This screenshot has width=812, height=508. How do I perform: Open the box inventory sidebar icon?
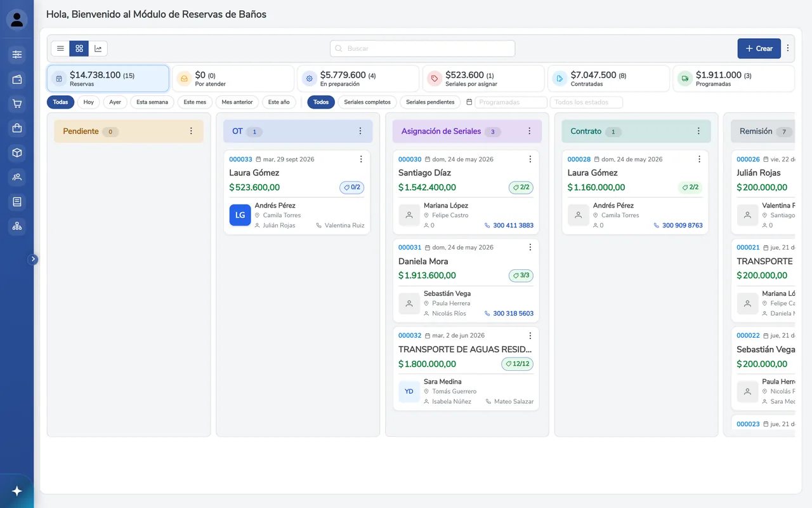tap(17, 152)
